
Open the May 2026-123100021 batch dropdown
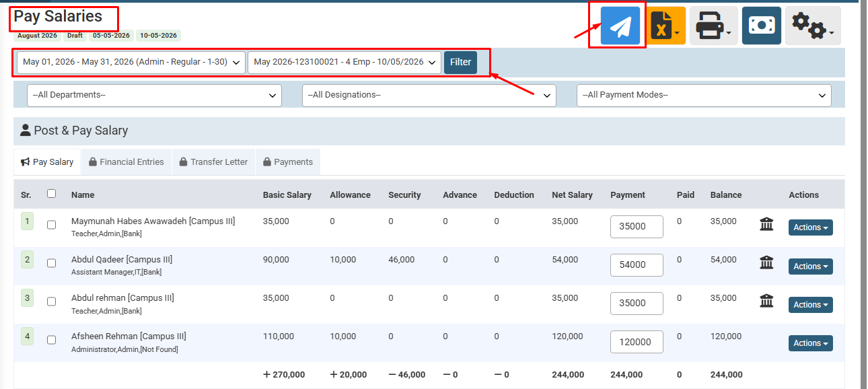coord(345,62)
